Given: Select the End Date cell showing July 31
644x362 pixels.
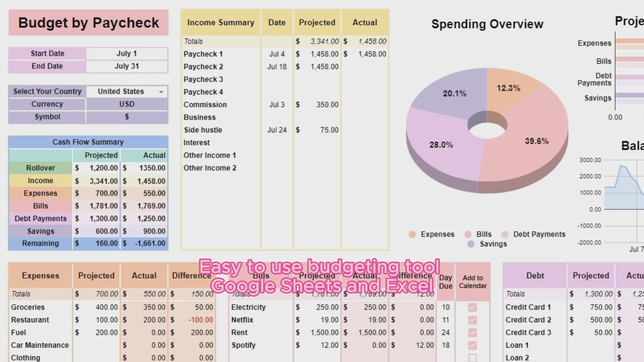Looking at the screenshot, I should tap(127, 66).
